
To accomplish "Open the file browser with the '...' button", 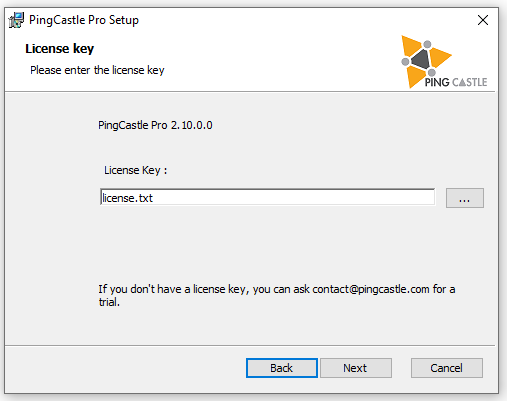I will tap(465, 198).
